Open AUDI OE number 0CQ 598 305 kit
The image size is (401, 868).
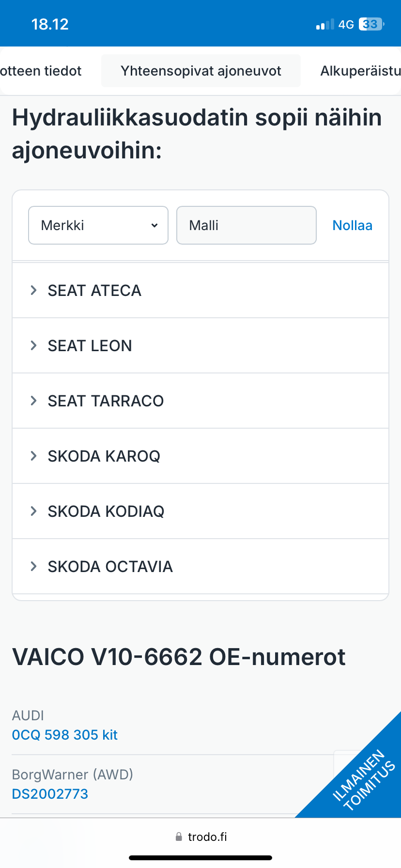(x=65, y=735)
